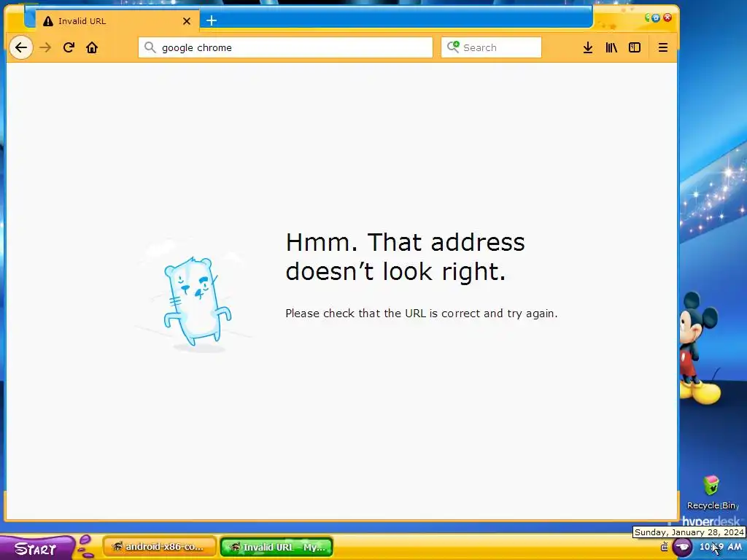This screenshot has height=560, width=747.
Task: Click the address bar with 'google chrome'
Action: (285, 47)
